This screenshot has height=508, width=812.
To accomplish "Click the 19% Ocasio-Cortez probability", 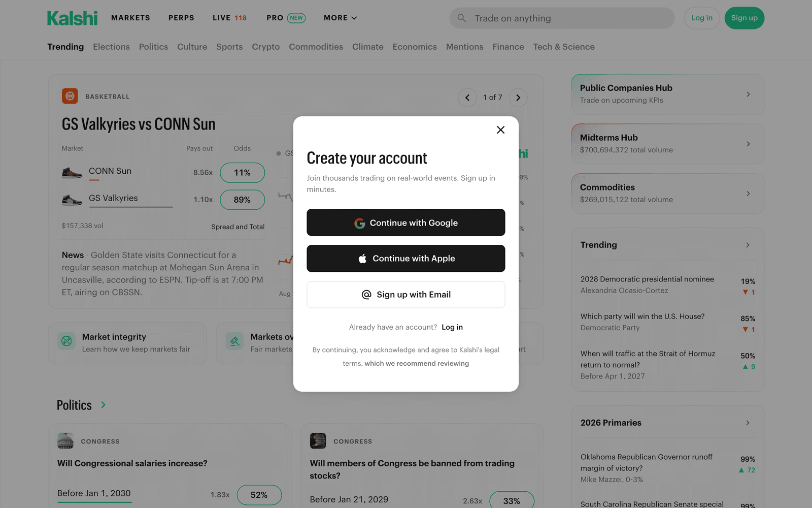I will click(x=748, y=281).
